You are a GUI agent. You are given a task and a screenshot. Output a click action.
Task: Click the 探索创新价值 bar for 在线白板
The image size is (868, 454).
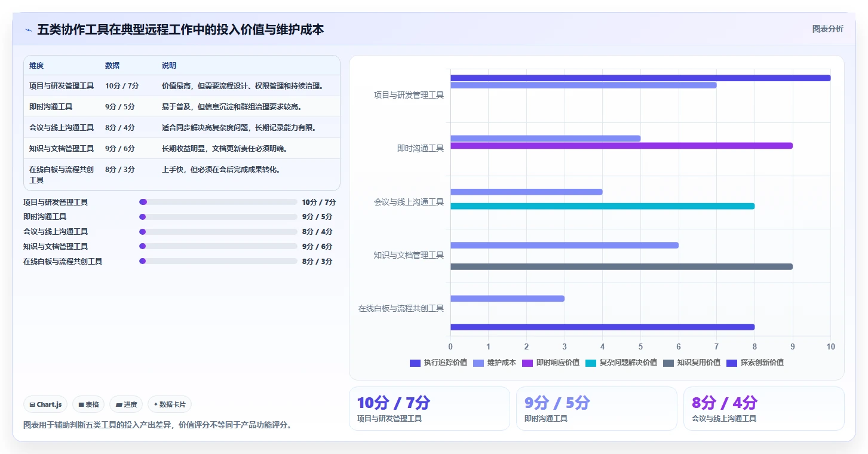pos(602,327)
